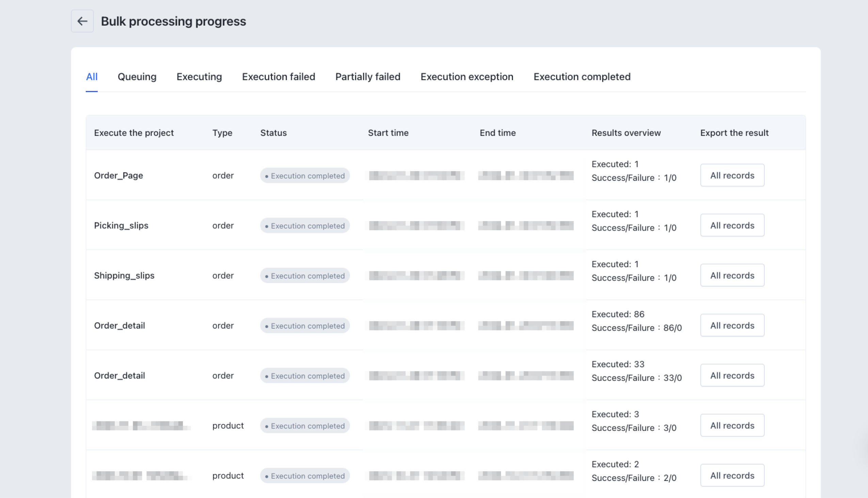The width and height of the screenshot is (868, 498).
Task: Export All records for Order_detail with 86 executed
Action: click(732, 325)
